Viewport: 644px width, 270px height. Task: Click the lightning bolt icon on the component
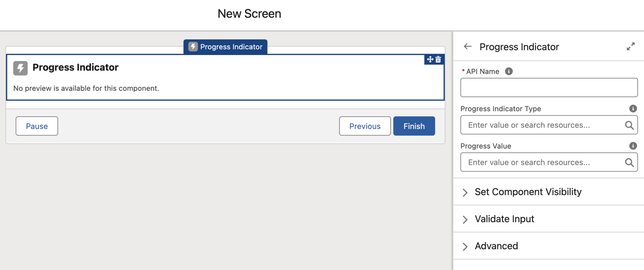pos(20,68)
